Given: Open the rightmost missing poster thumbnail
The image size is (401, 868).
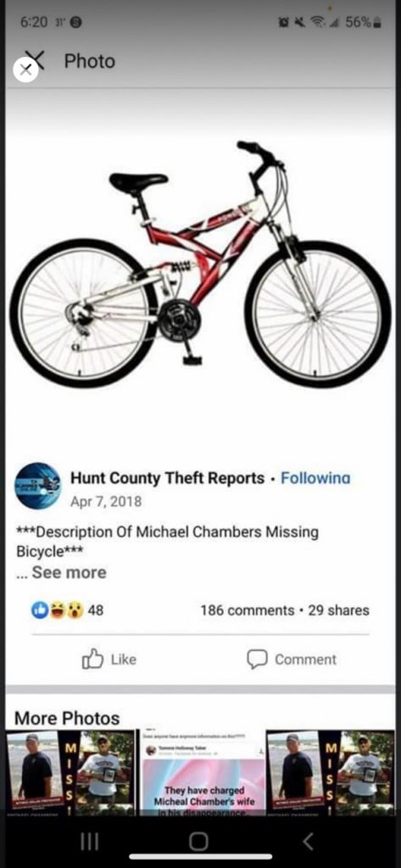Looking at the screenshot, I should point(331,772).
